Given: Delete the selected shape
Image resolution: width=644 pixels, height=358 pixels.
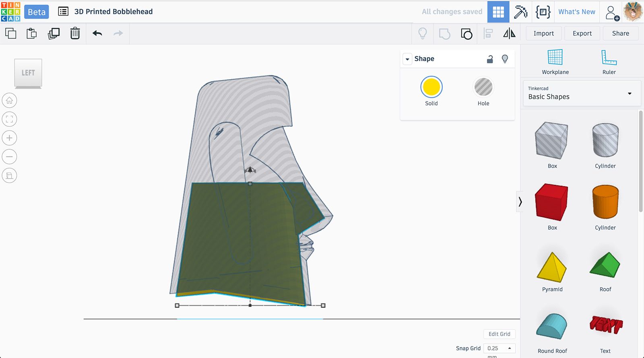Looking at the screenshot, I should click(x=75, y=33).
